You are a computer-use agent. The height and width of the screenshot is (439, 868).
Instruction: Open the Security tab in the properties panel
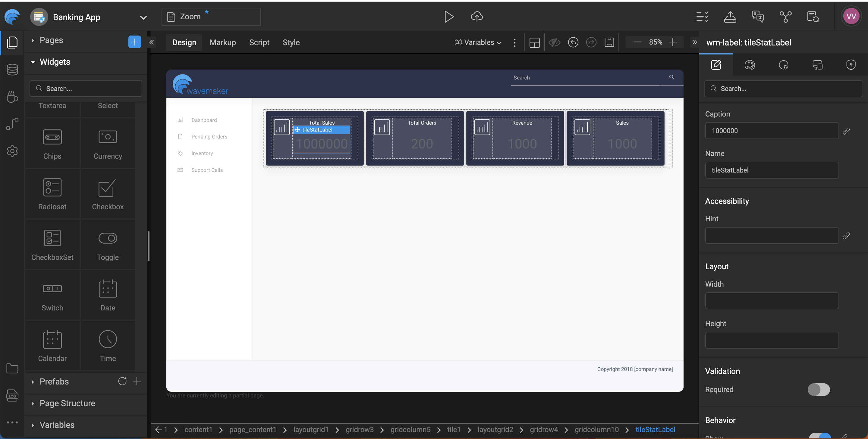point(851,65)
